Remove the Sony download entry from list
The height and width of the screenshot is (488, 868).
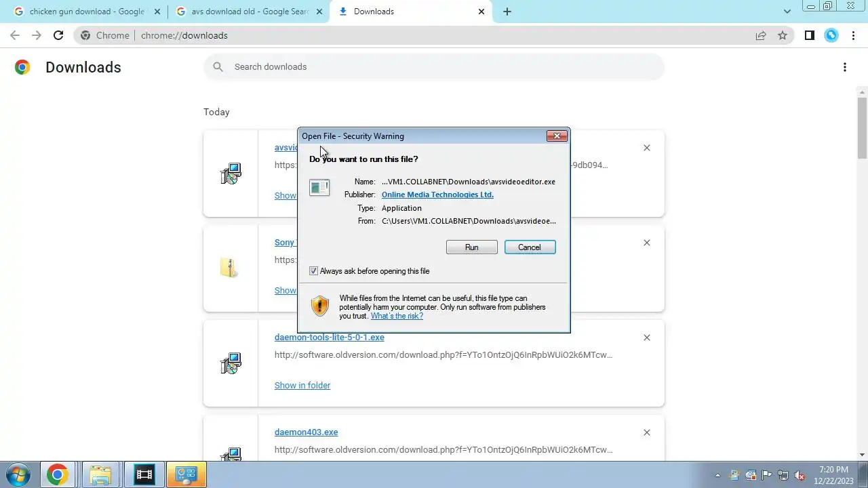click(x=646, y=243)
